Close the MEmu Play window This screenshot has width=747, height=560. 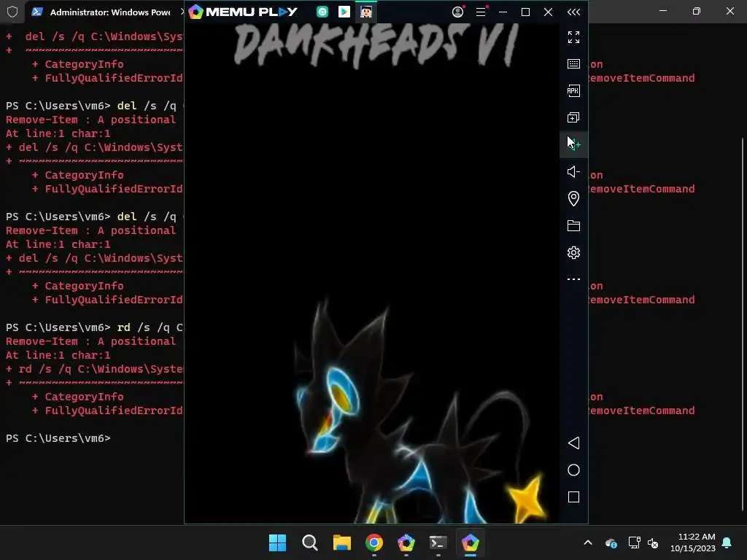[x=549, y=12]
